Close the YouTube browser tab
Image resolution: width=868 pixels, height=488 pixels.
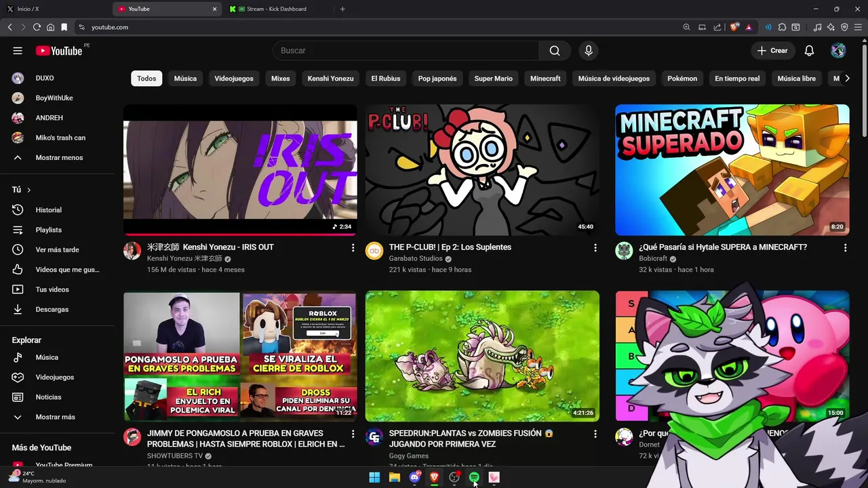tap(215, 9)
